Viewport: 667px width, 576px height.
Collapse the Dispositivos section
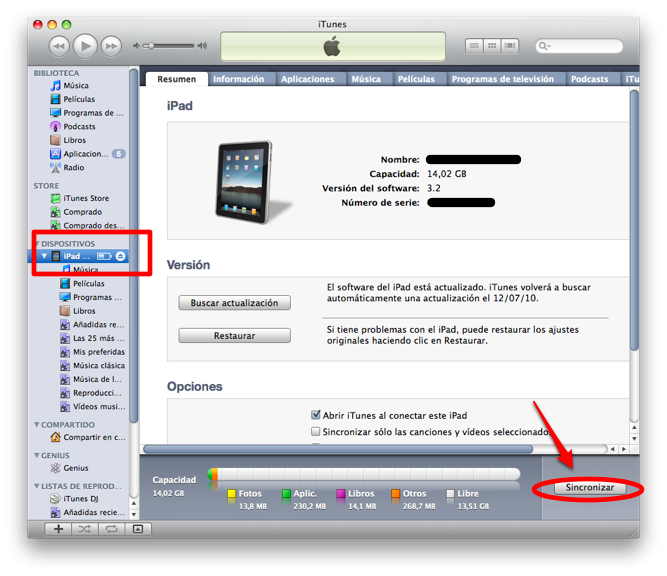38,244
